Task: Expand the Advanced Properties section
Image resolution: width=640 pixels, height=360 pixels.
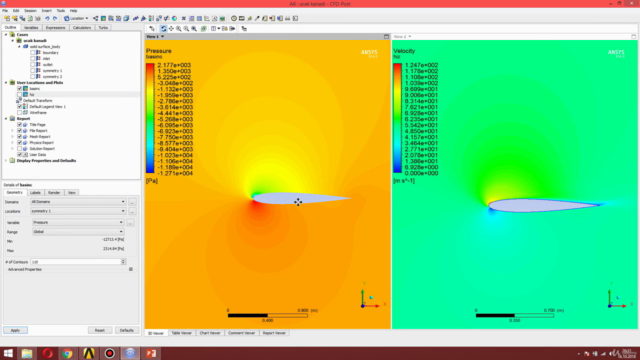Action: pyautogui.click(x=131, y=269)
